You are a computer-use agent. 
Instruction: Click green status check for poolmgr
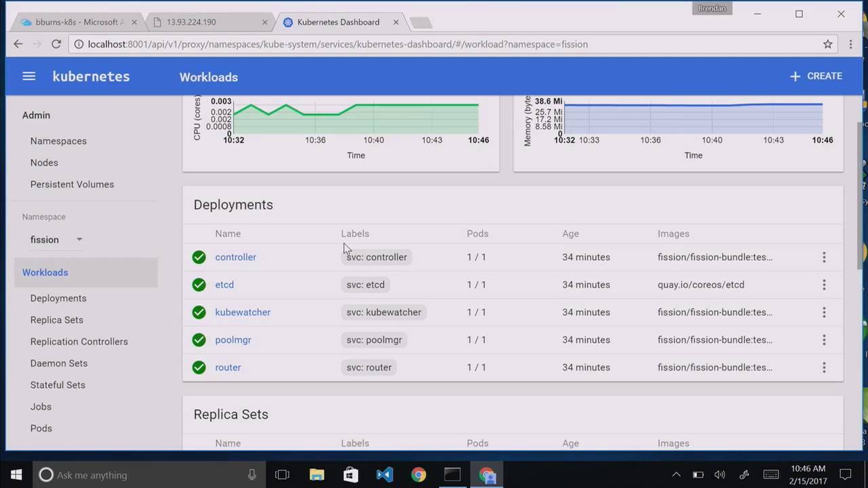tap(199, 340)
